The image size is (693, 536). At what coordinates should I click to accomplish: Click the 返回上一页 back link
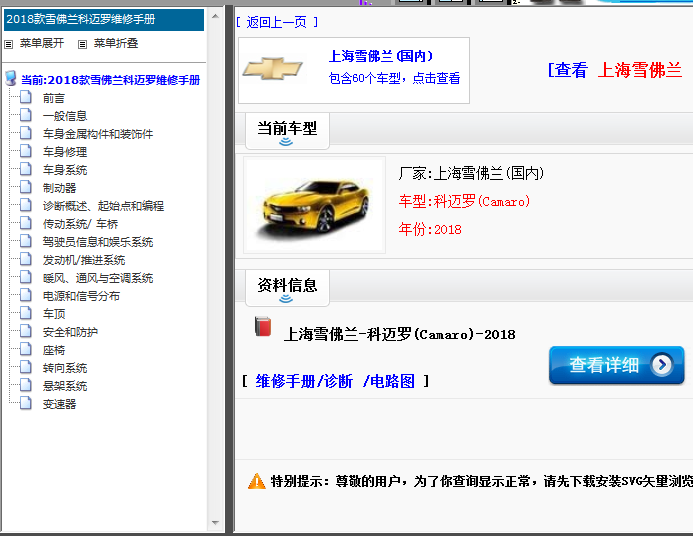click(x=277, y=22)
